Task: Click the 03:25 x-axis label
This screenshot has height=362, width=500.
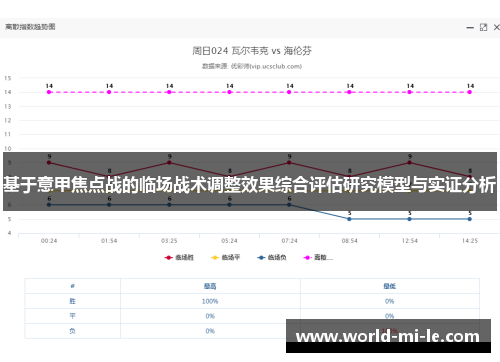Action: 169,241
